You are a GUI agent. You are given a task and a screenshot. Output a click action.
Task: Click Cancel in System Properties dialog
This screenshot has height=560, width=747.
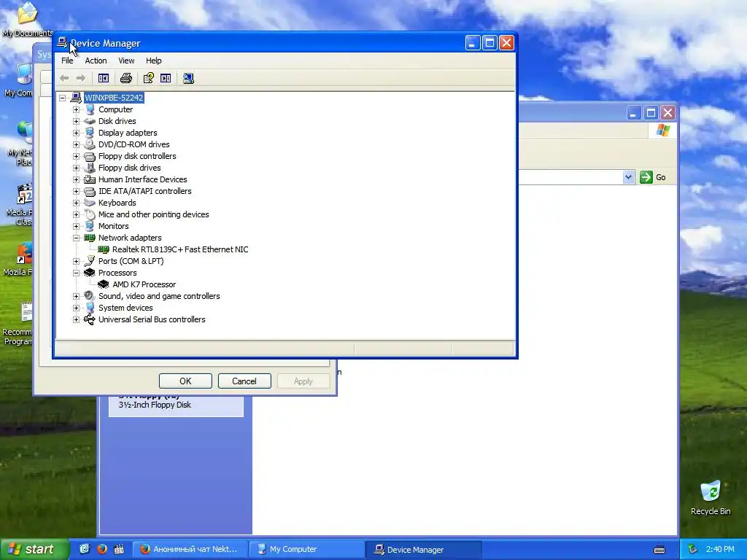(x=244, y=381)
